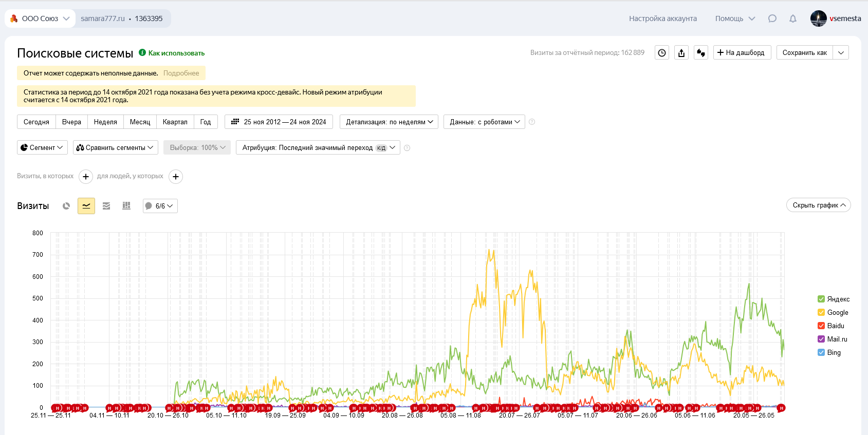Screen dimensions: 868x435
Task: Click the ООО Союз account logo icon
Action: point(14,18)
